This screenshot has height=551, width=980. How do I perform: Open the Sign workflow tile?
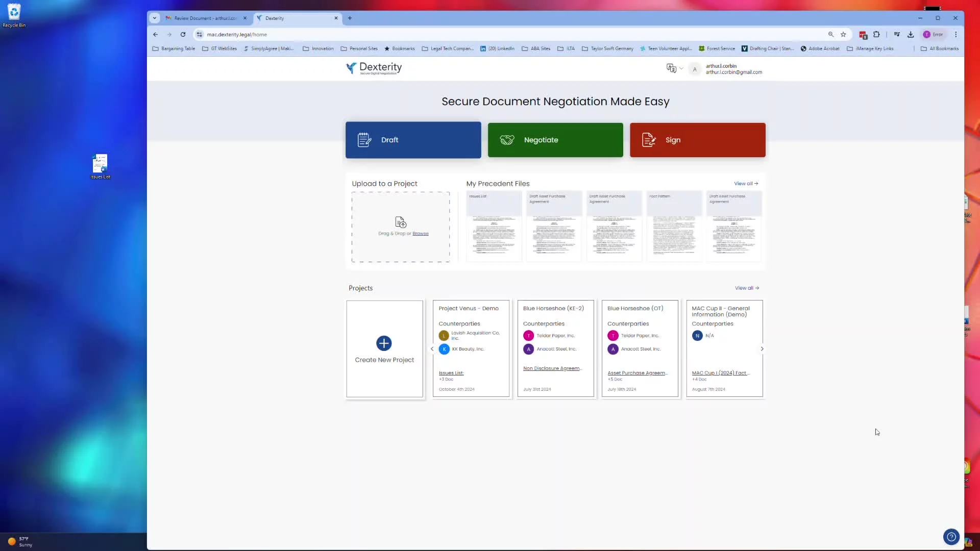pos(698,140)
